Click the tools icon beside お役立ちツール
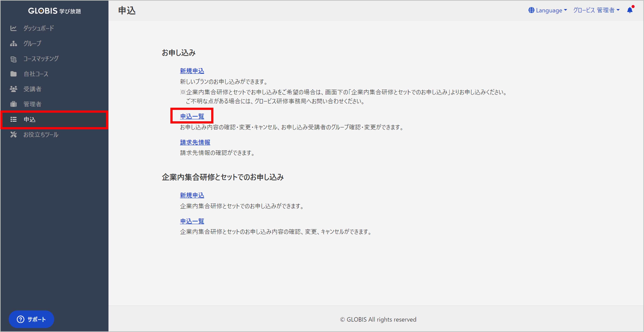 pos(13,135)
